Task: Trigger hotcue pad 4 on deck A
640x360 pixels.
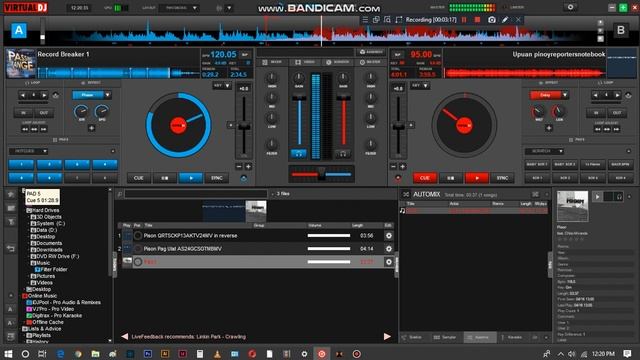Action: [x=105, y=164]
